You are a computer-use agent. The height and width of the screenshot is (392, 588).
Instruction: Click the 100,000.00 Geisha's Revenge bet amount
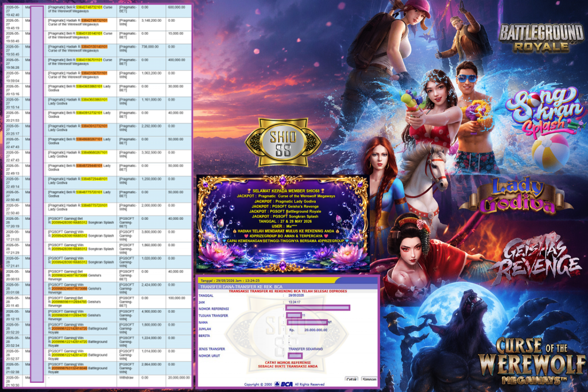click(x=176, y=298)
